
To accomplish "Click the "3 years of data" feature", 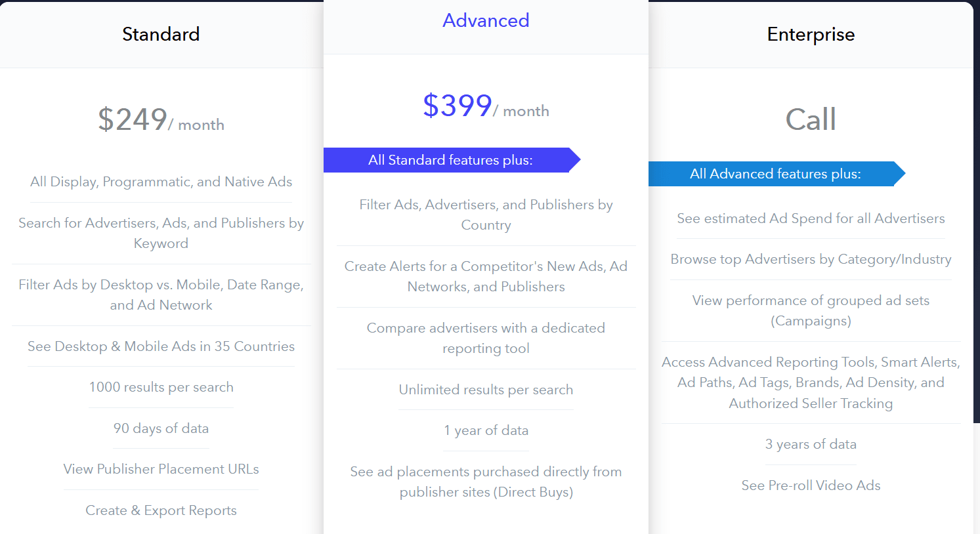I will click(x=811, y=444).
